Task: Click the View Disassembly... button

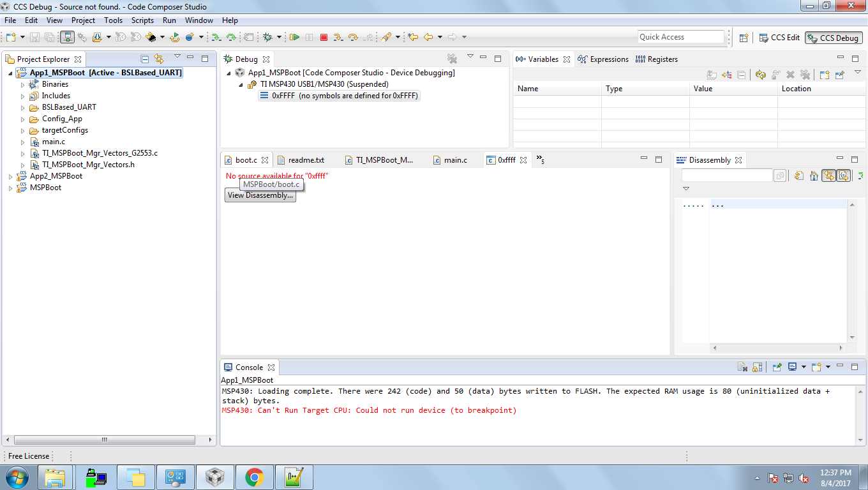Action: point(260,195)
